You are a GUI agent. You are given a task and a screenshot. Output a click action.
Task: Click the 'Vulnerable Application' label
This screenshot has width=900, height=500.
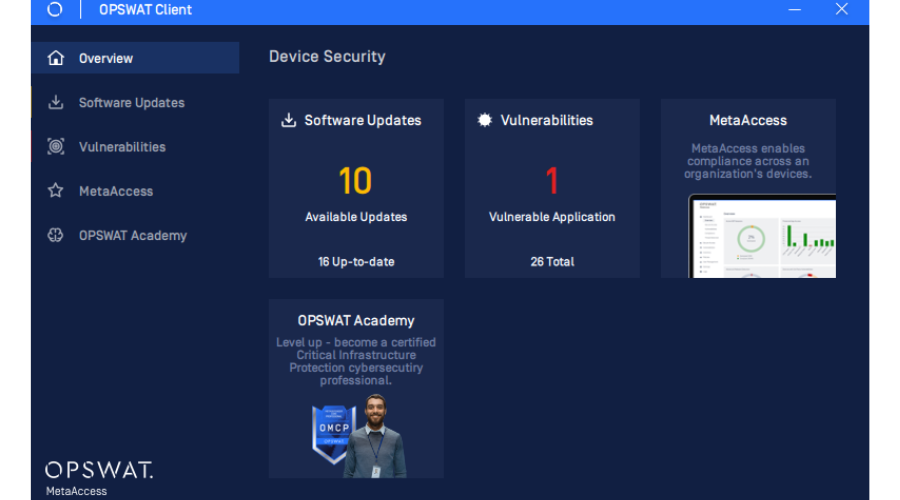[x=552, y=217]
